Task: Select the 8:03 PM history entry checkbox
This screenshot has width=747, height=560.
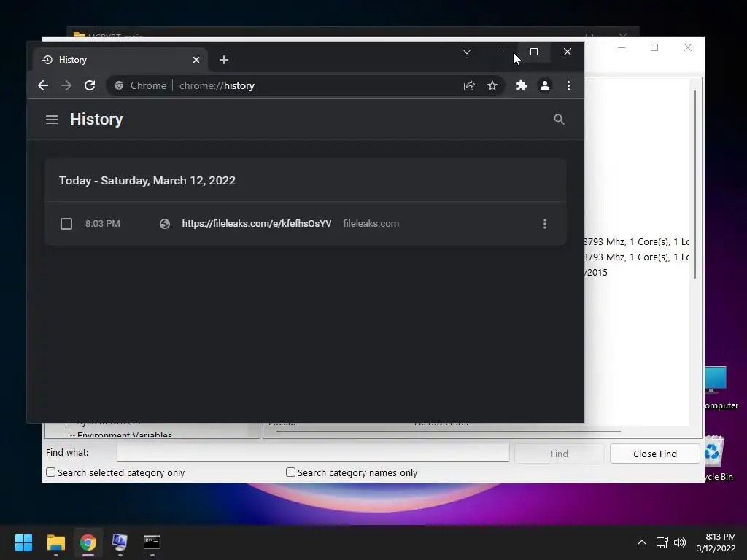Action: tap(66, 224)
